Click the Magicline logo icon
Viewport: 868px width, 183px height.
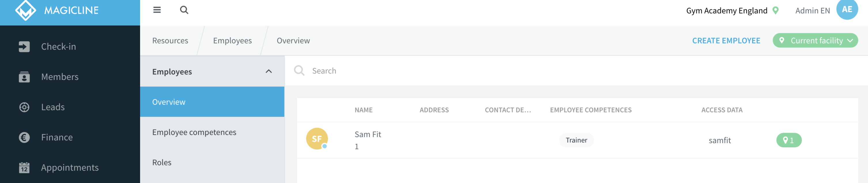click(26, 10)
